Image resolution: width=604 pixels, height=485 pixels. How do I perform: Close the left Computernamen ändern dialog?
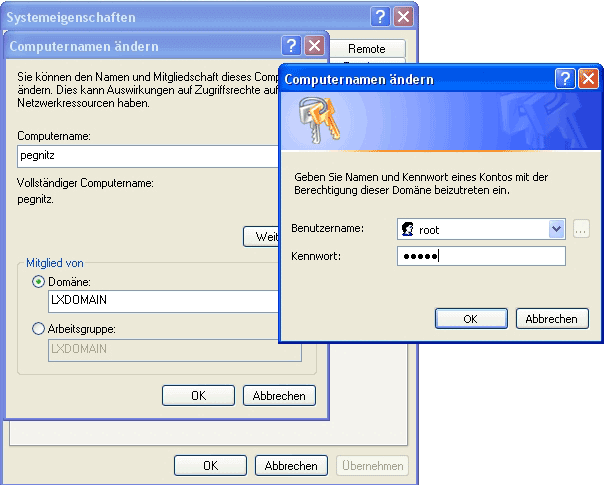(x=314, y=46)
